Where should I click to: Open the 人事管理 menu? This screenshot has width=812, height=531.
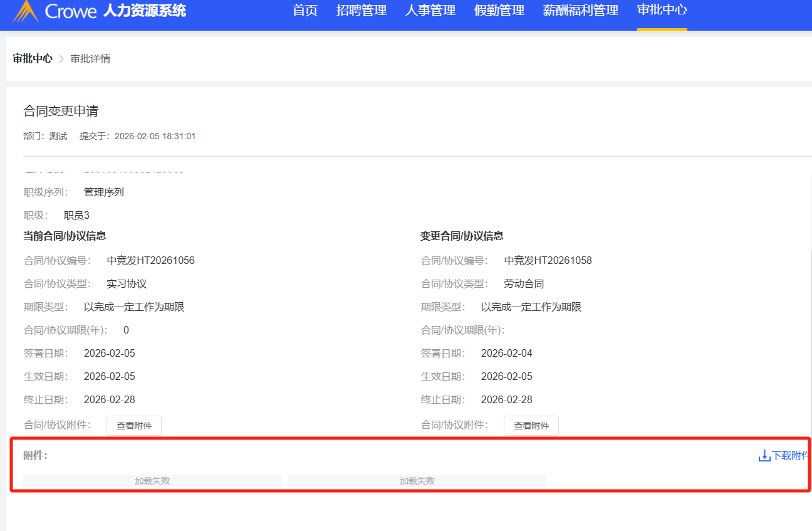[430, 10]
